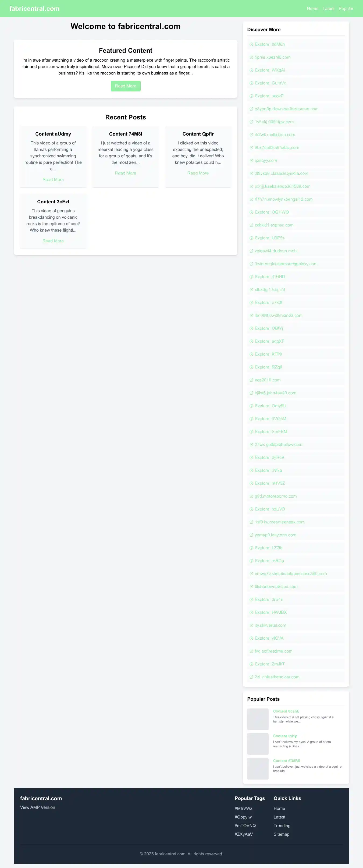Open Read More under Content aUdmy
Image resolution: width=363 pixels, height=868 pixels.
pyautogui.click(x=53, y=180)
